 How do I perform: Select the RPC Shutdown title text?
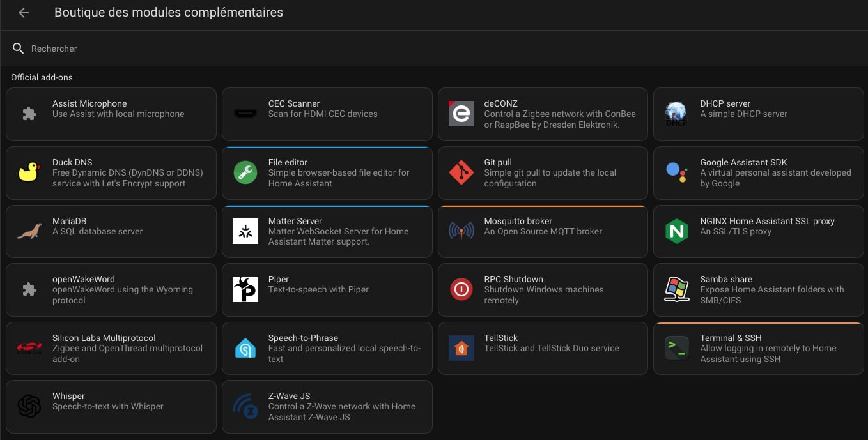(514, 279)
